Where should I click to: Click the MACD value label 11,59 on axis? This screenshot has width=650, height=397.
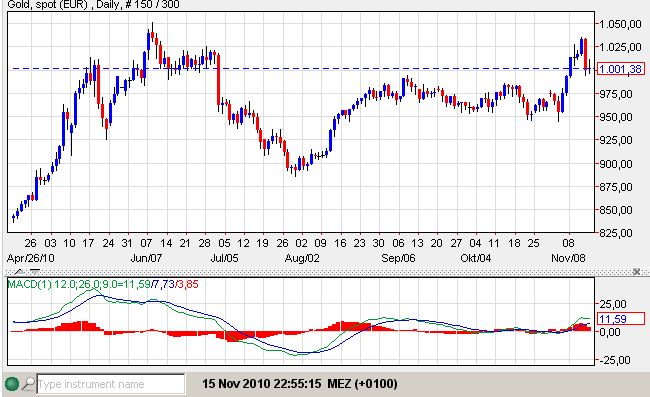click(621, 319)
